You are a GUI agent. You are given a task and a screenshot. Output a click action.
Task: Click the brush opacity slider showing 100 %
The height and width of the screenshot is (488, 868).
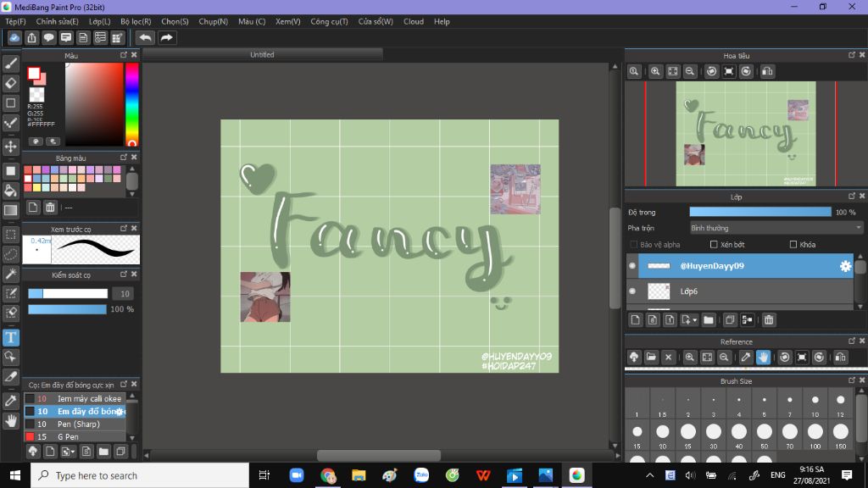(67, 309)
